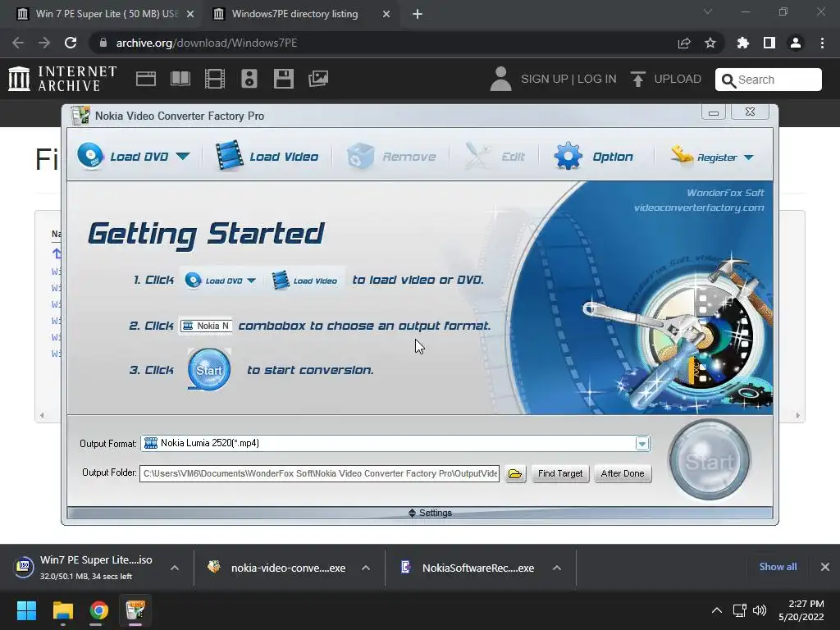The height and width of the screenshot is (630, 840).
Task: Click the Load Video sample in step 1
Action: click(x=305, y=281)
